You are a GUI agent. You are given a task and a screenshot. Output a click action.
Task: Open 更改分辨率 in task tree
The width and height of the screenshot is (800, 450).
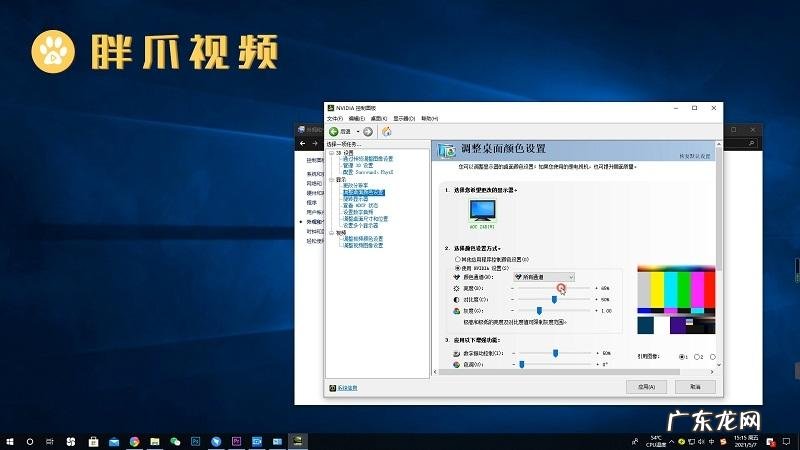tap(356, 186)
